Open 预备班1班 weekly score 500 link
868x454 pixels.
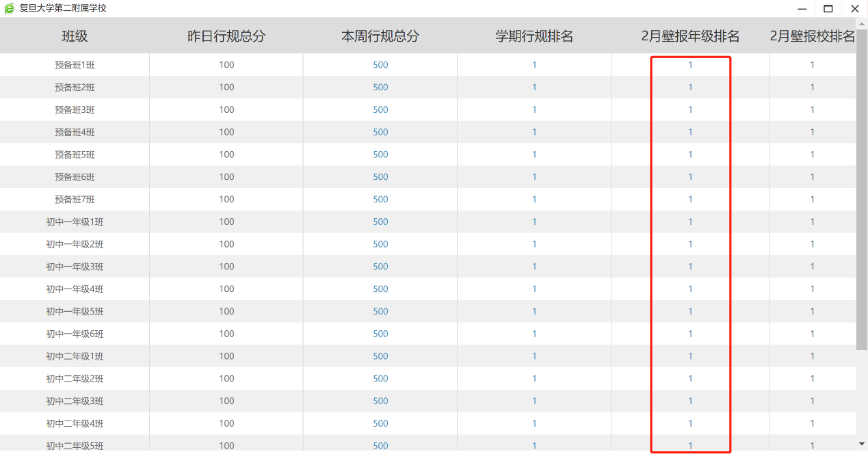click(380, 65)
